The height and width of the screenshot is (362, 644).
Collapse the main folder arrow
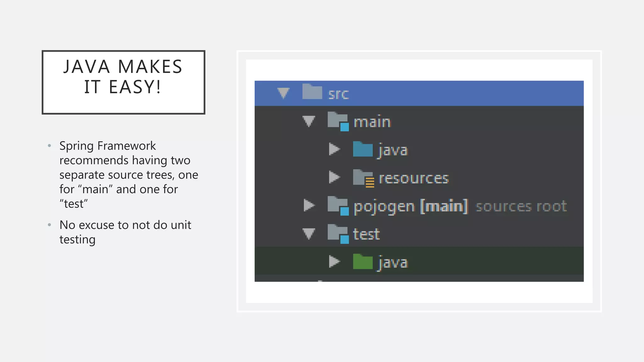(x=308, y=121)
